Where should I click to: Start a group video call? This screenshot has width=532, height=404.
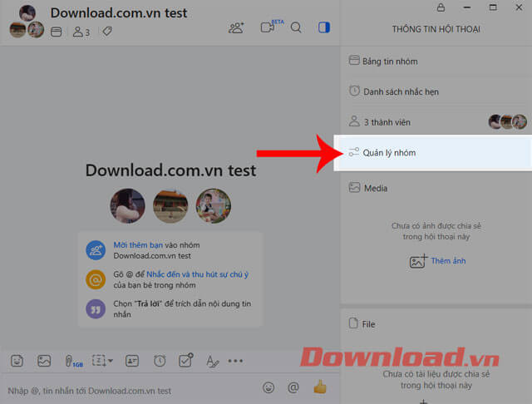point(268,27)
